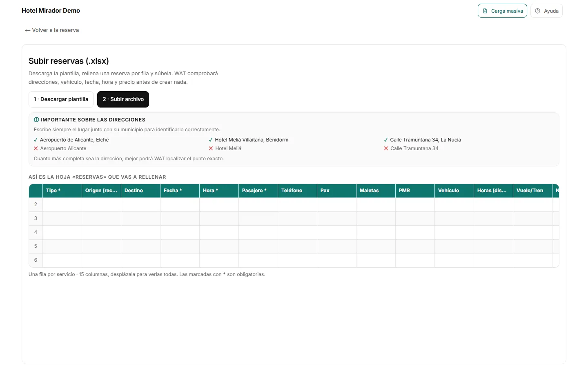Click the Vuelo/Tren column header
Image resolution: width=588 pixels, height=368 pixels.
tap(532, 191)
